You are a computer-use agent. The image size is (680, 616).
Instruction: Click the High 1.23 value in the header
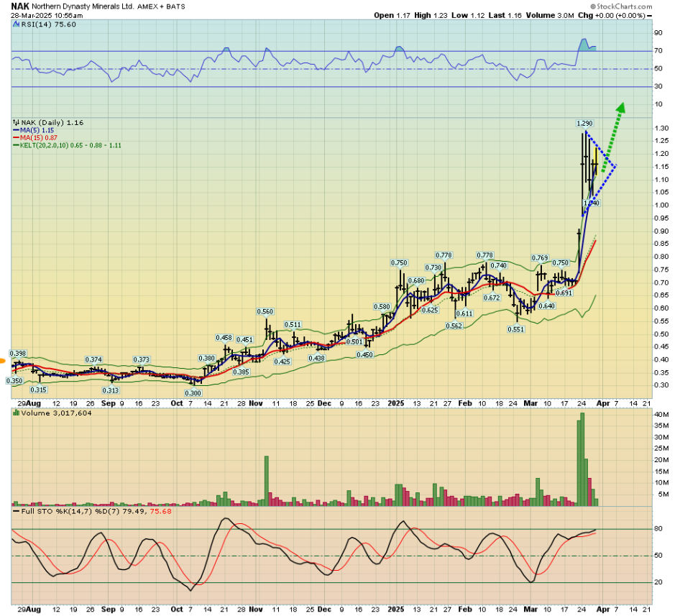[431, 15]
